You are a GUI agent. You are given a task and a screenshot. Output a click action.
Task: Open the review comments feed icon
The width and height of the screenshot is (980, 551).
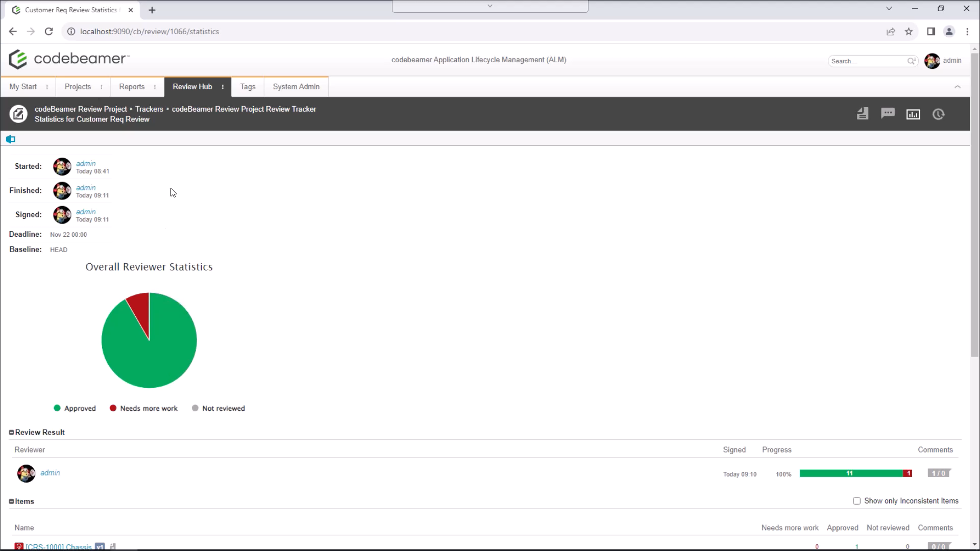(x=888, y=113)
